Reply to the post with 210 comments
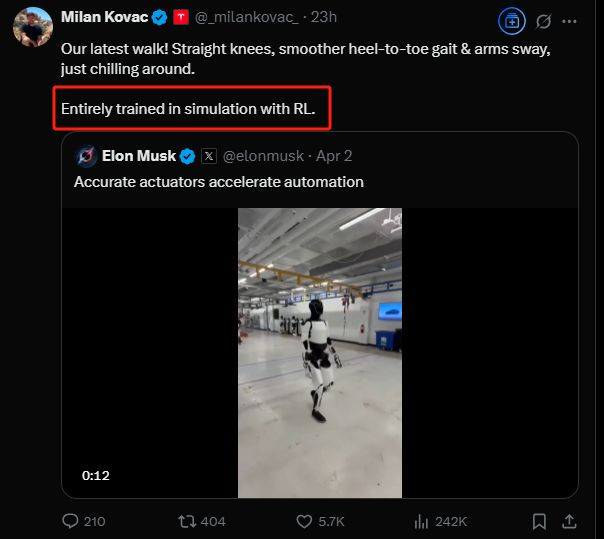Image resolution: width=604 pixels, height=539 pixels. pos(84,521)
